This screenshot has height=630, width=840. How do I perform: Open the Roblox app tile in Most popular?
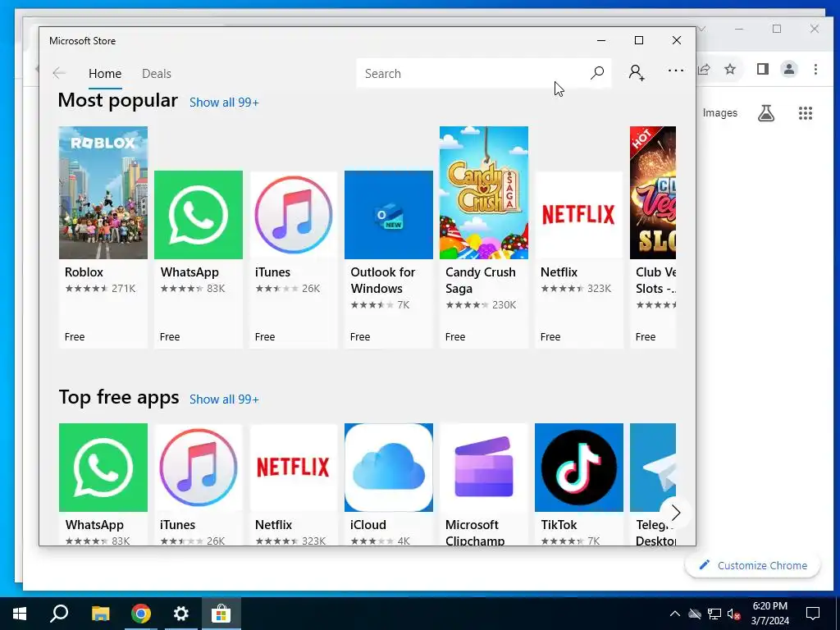[x=103, y=237]
